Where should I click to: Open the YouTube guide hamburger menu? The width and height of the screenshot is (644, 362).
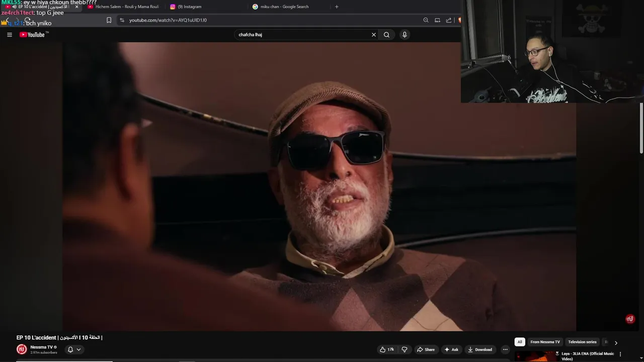point(9,35)
